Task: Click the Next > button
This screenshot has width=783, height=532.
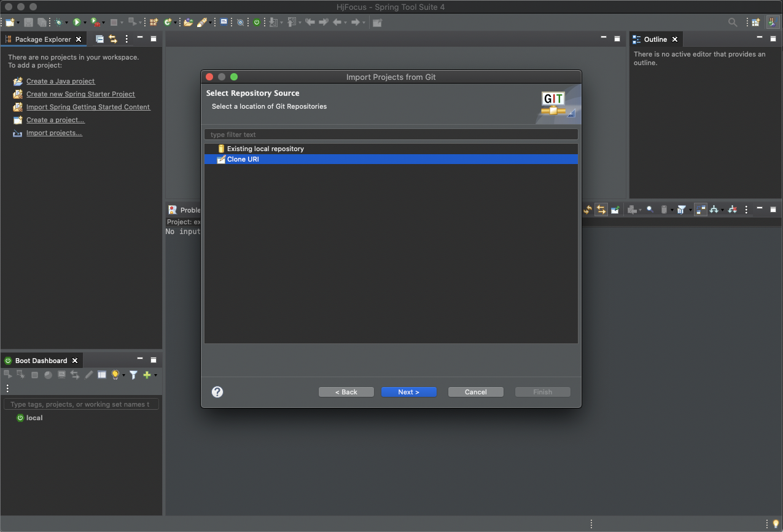Action: [408, 392]
